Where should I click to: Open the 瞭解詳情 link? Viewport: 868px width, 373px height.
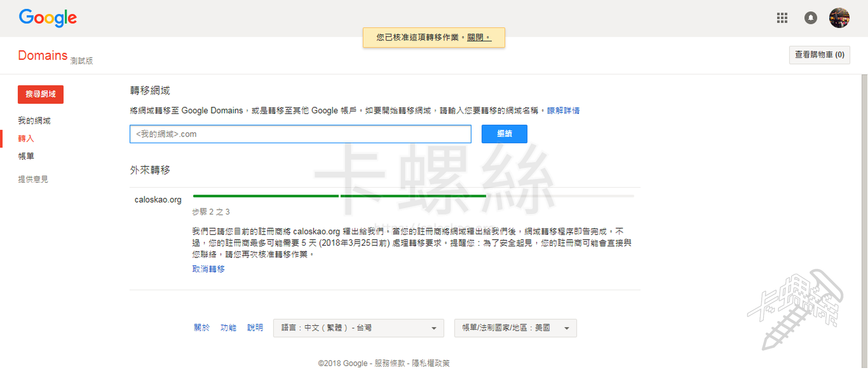tap(563, 110)
